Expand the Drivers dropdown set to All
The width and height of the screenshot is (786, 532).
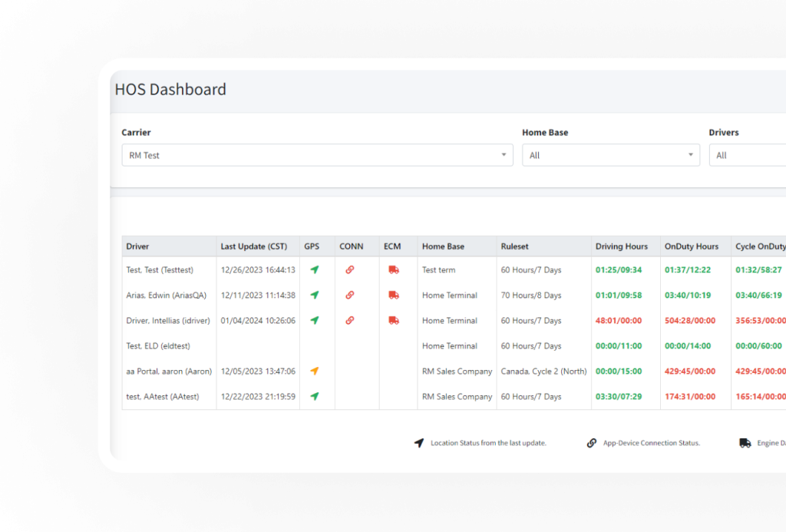coord(760,154)
